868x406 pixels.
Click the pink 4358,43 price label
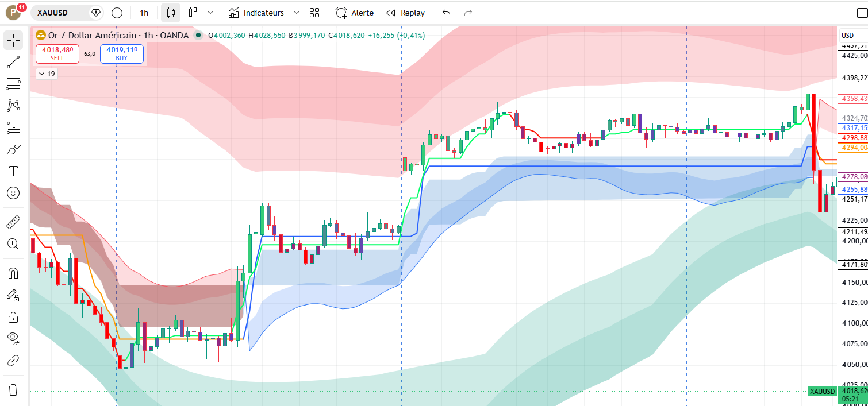click(853, 99)
